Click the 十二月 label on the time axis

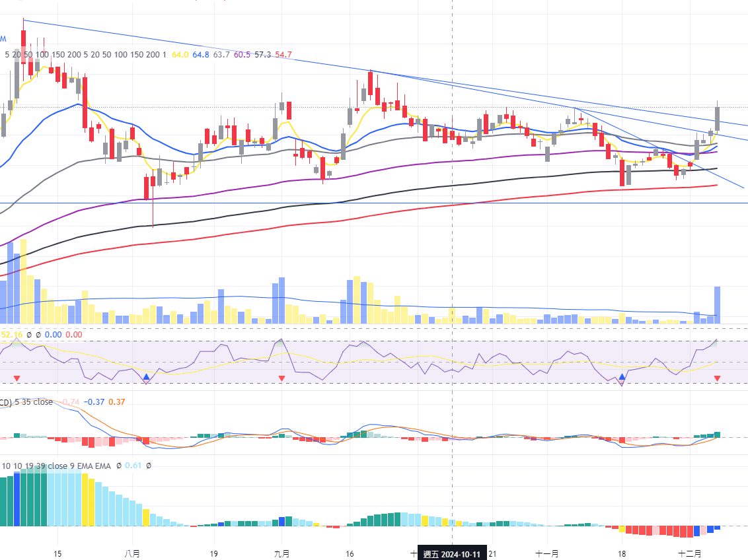pyautogui.click(x=690, y=554)
